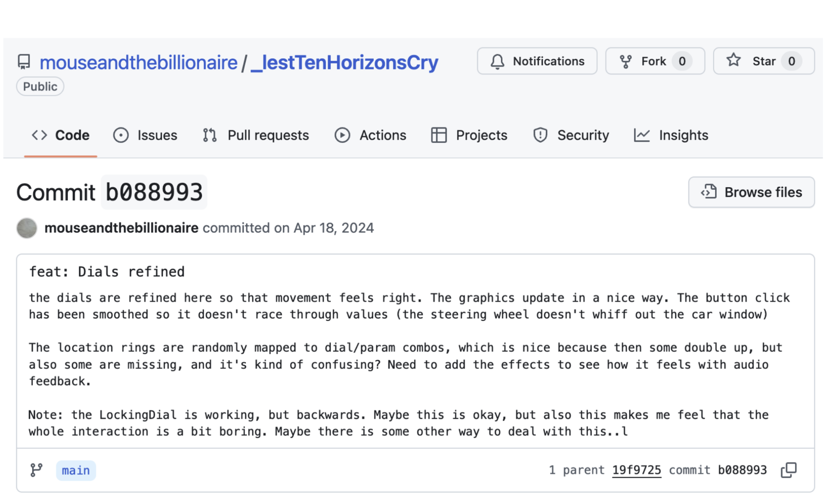Click the repository book icon
830x504 pixels.
pyautogui.click(x=24, y=62)
